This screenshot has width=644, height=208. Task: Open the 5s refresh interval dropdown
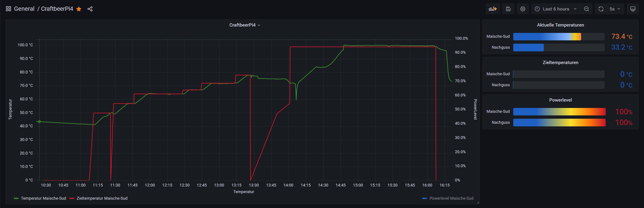615,9
